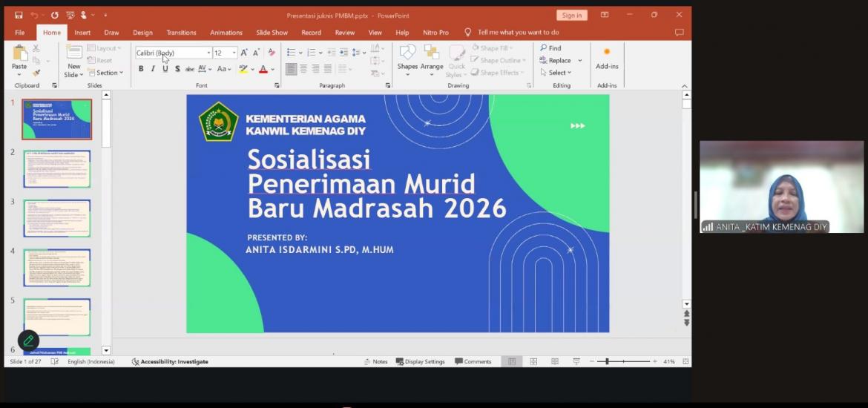Apply the red font color

(x=263, y=69)
